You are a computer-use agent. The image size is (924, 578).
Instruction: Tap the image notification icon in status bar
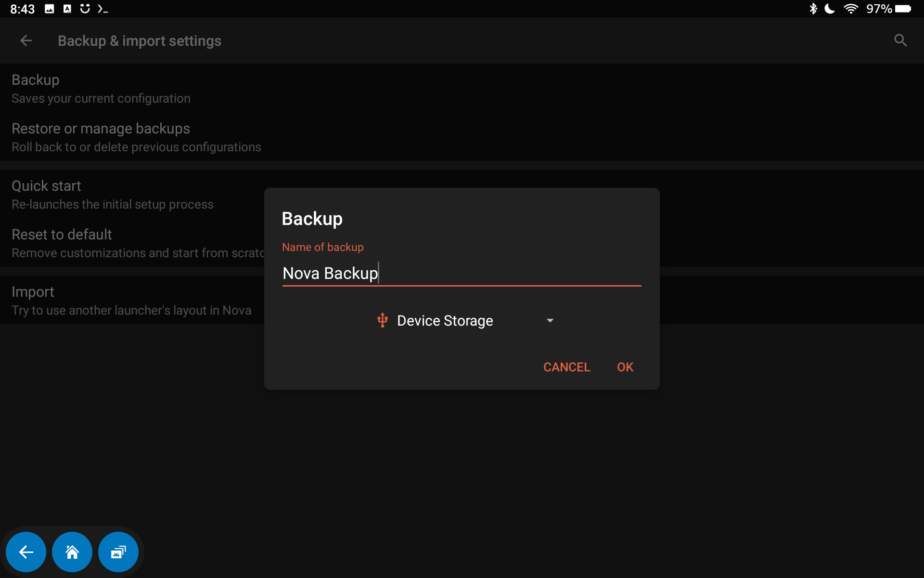49,9
